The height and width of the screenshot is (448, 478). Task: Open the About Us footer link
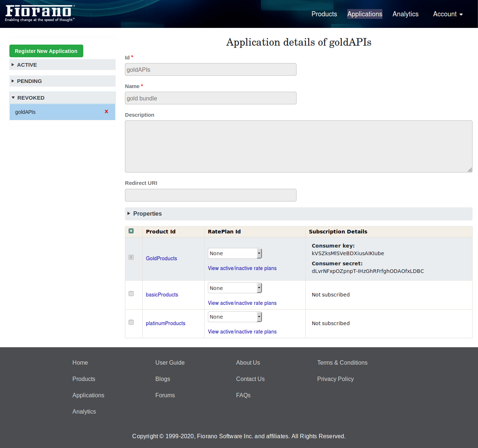pos(248,362)
